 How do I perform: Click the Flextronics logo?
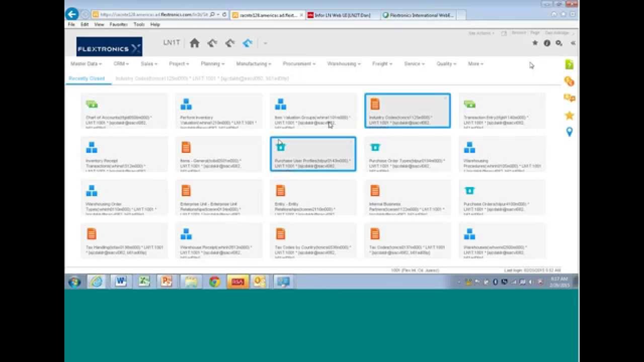(x=109, y=47)
